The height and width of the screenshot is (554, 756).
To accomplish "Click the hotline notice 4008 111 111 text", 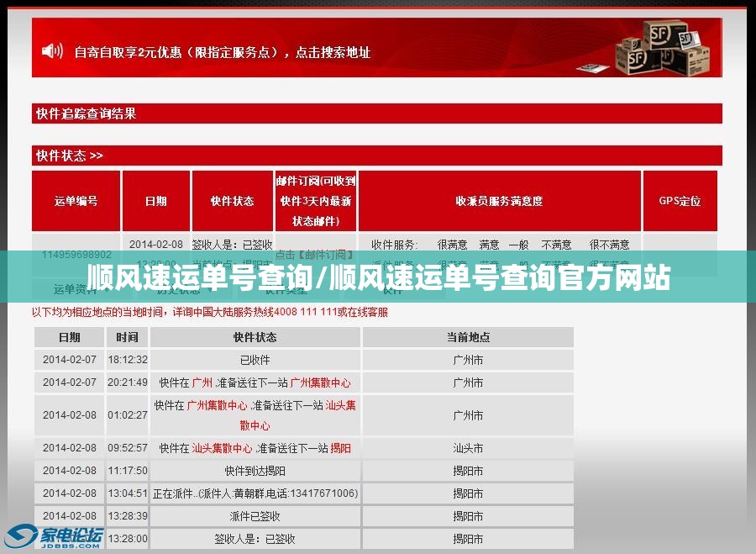I will coord(210,312).
